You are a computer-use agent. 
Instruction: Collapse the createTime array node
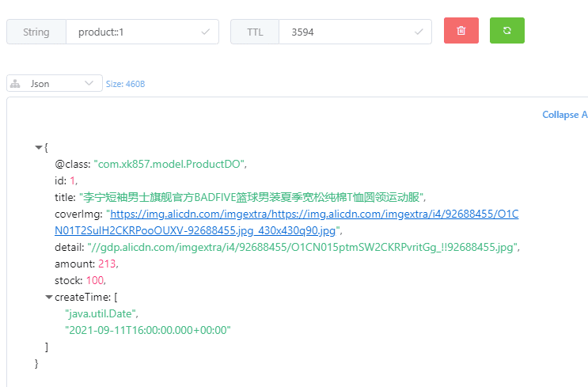coord(49,297)
